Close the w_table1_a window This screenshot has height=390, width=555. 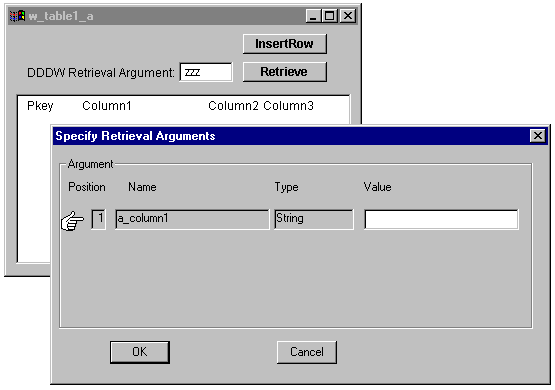[348, 16]
